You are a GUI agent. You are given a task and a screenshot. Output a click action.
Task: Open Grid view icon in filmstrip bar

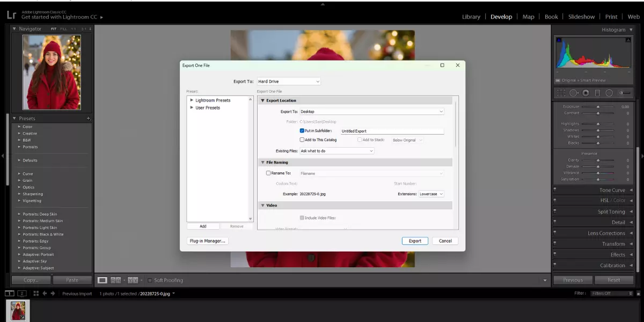click(35, 294)
